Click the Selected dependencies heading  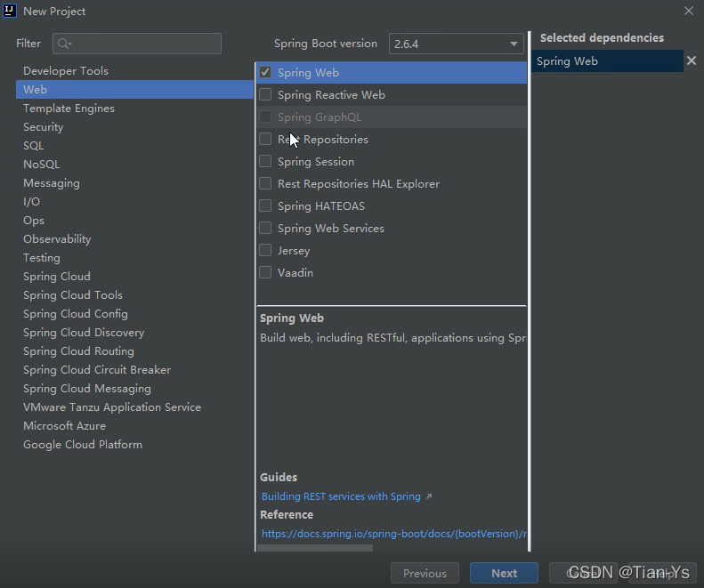tap(602, 37)
